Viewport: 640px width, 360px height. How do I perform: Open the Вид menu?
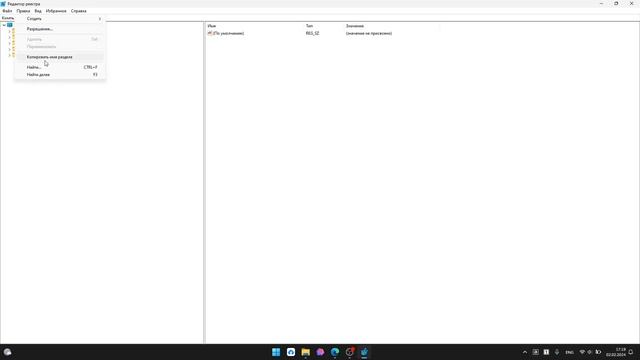click(38, 11)
